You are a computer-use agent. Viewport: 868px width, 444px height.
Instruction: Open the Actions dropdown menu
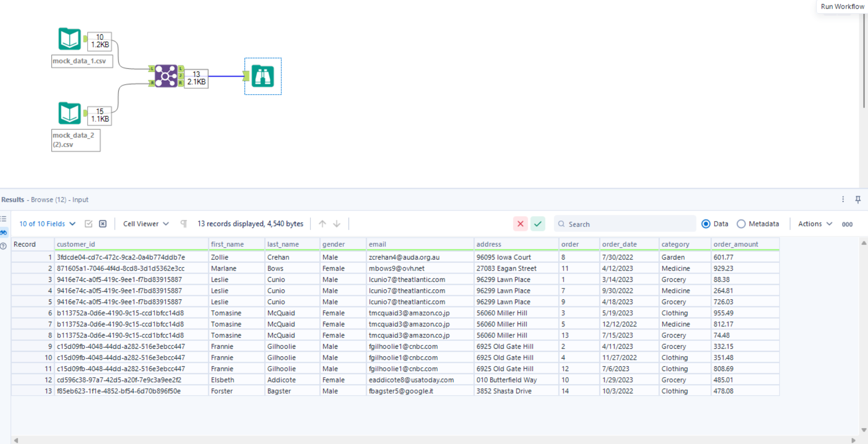pos(815,224)
